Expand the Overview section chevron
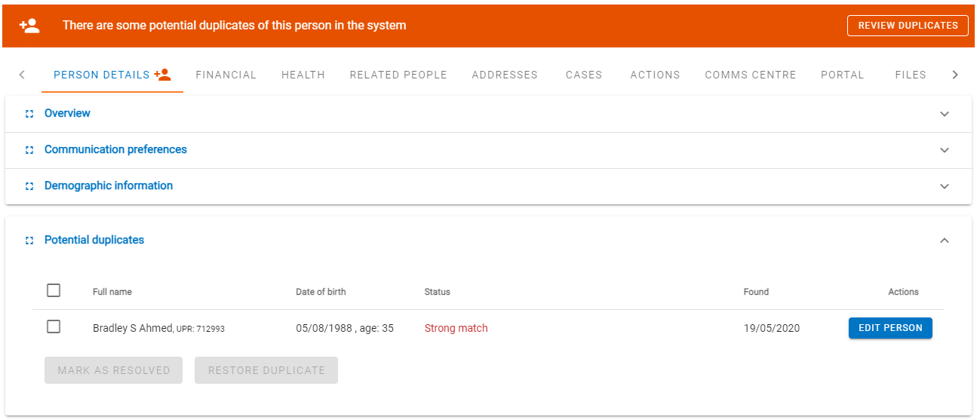This screenshot has width=980, height=420. 945,114
